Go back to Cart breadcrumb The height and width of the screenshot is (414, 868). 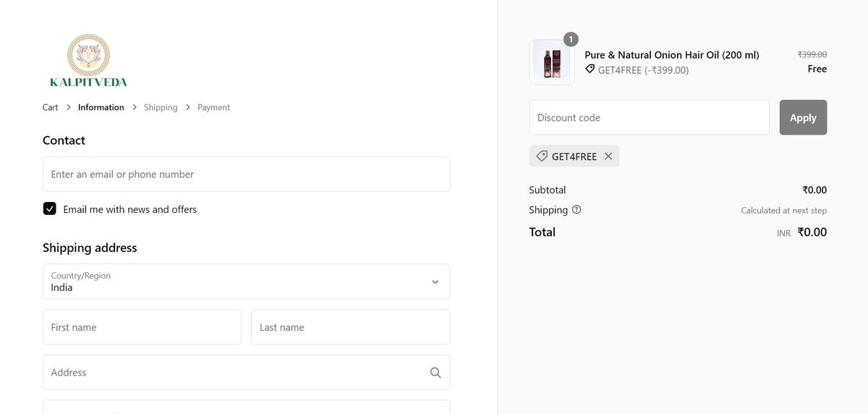[50, 107]
